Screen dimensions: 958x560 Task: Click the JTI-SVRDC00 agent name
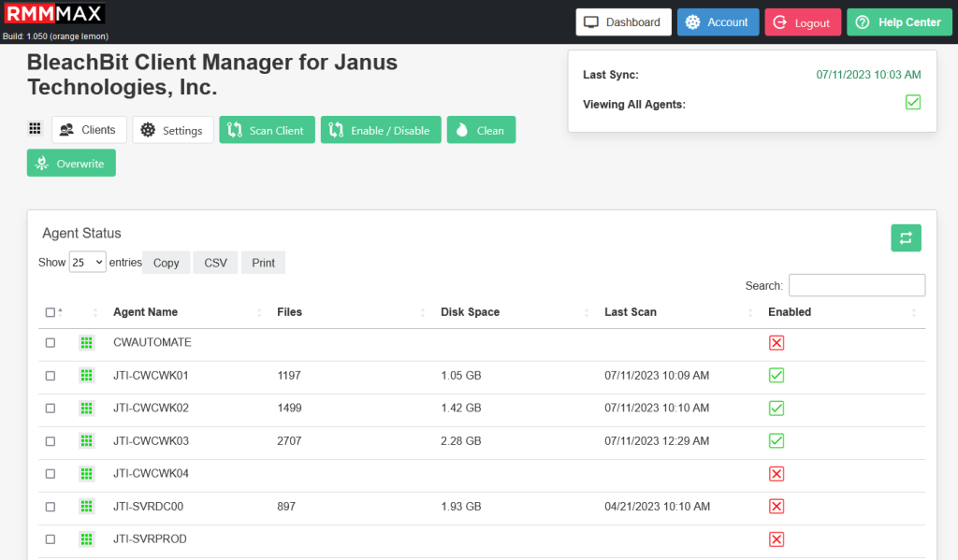point(148,507)
